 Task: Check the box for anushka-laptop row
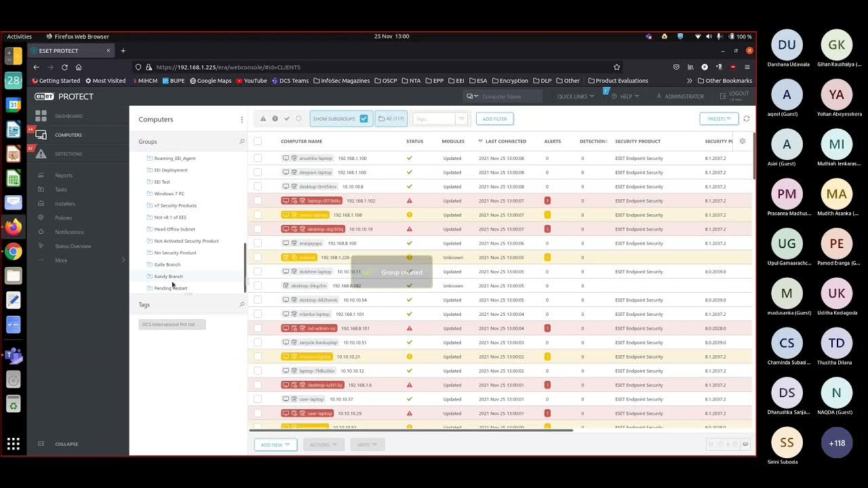(x=258, y=158)
